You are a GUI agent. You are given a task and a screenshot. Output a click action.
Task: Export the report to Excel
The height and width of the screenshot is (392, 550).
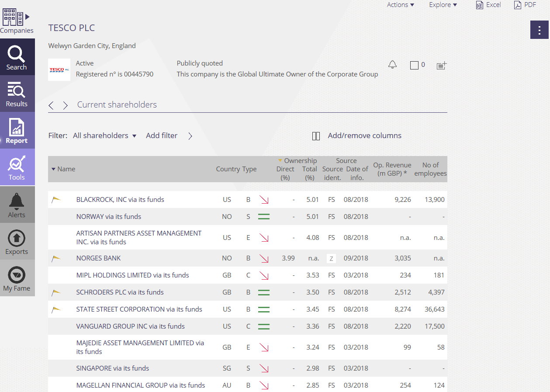tap(488, 5)
